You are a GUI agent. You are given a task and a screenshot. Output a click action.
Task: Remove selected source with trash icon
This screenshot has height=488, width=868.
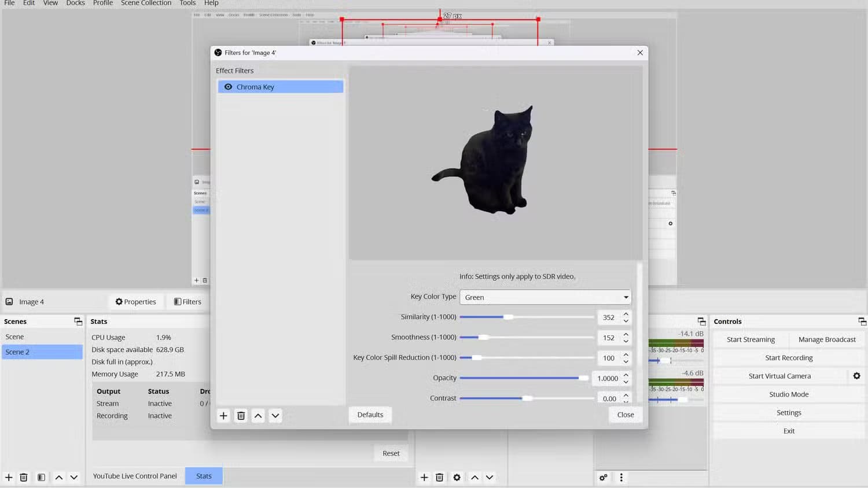tap(439, 478)
